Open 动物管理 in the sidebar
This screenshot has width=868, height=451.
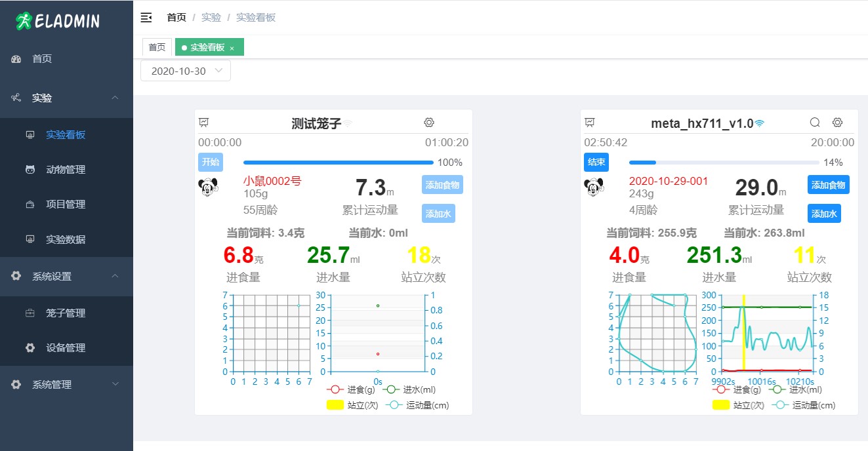(66, 170)
